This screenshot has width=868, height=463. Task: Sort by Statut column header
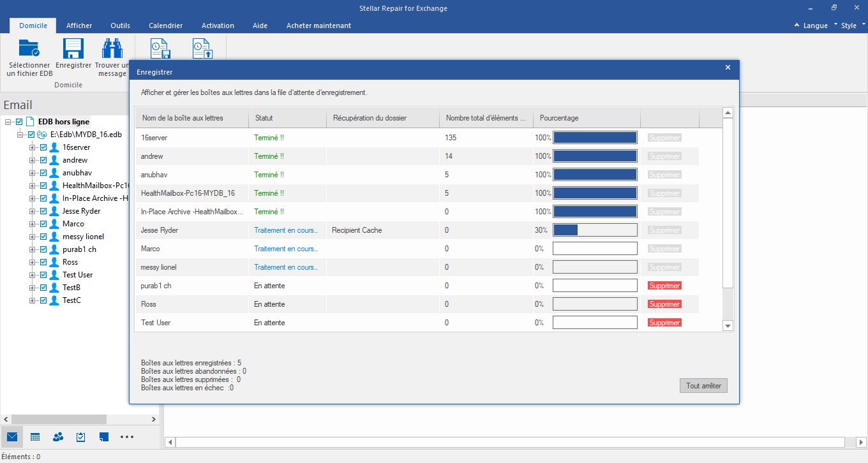(288, 118)
